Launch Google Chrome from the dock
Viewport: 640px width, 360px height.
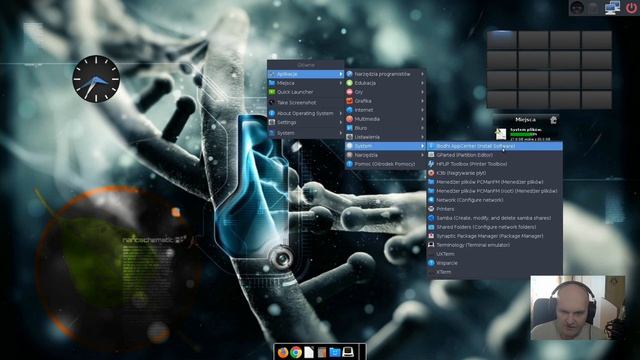click(296, 352)
